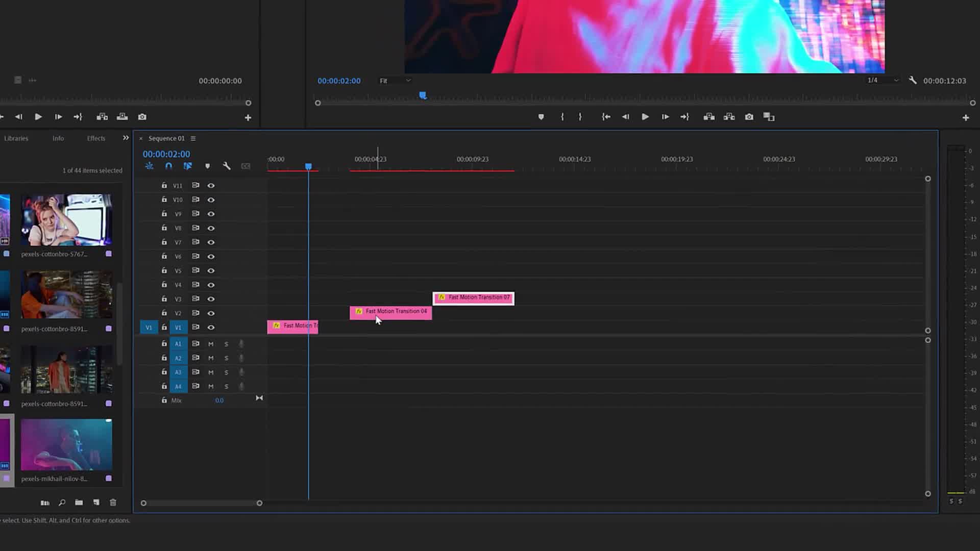Click Overwrite button in Source monitor

click(122, 117)
